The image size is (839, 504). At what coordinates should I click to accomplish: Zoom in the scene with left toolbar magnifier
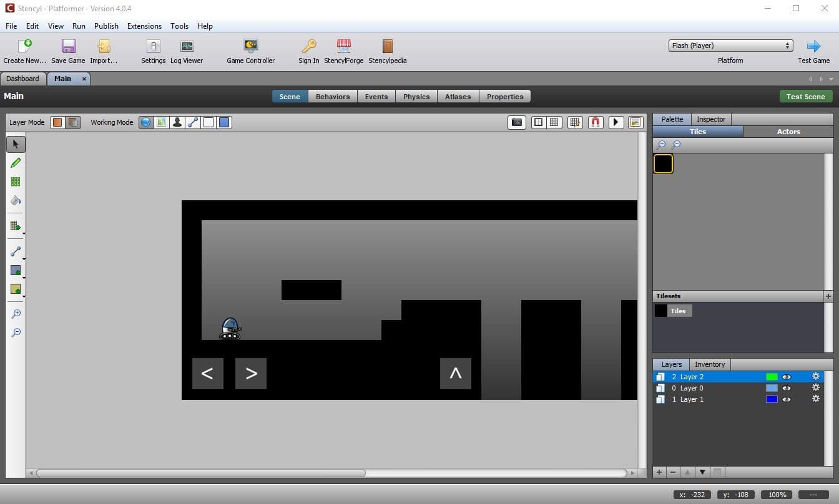16,314
